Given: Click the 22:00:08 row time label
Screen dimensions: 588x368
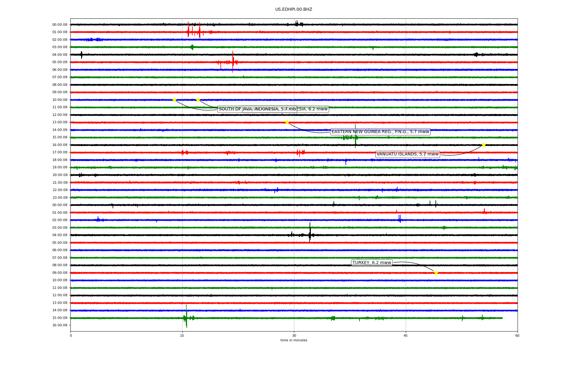Looking at the screenshot, I should pos(60,190).
